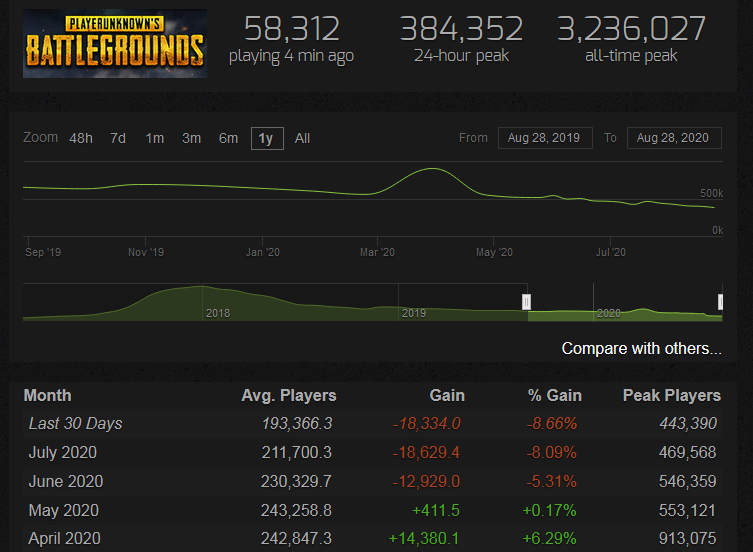This screenshot has height=552, width=753.
Task: Click the 2019 marker in navigator
Action: pyautogui.click(x=413, y=313)
